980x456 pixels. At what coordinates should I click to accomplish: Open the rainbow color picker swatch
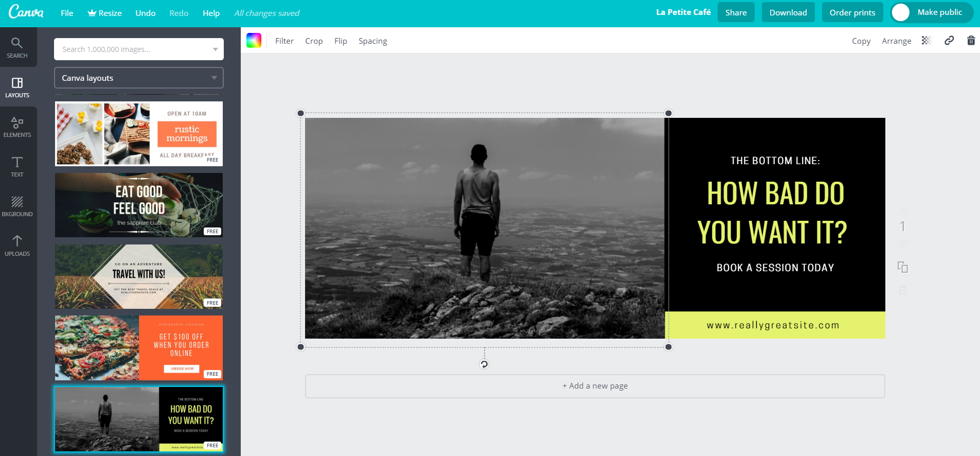(254, 41)
